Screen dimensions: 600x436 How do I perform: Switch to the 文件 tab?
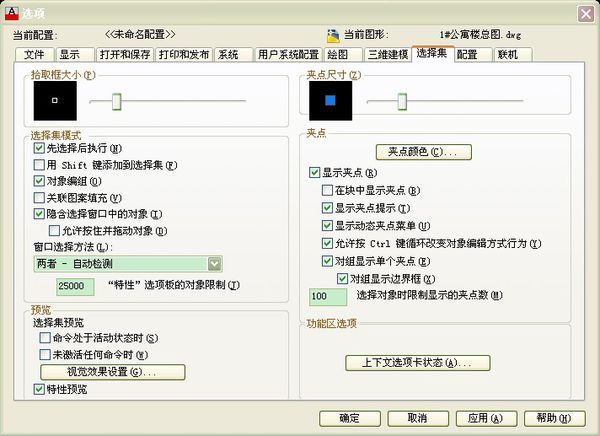pyautogui.click(x=34, y=54)
